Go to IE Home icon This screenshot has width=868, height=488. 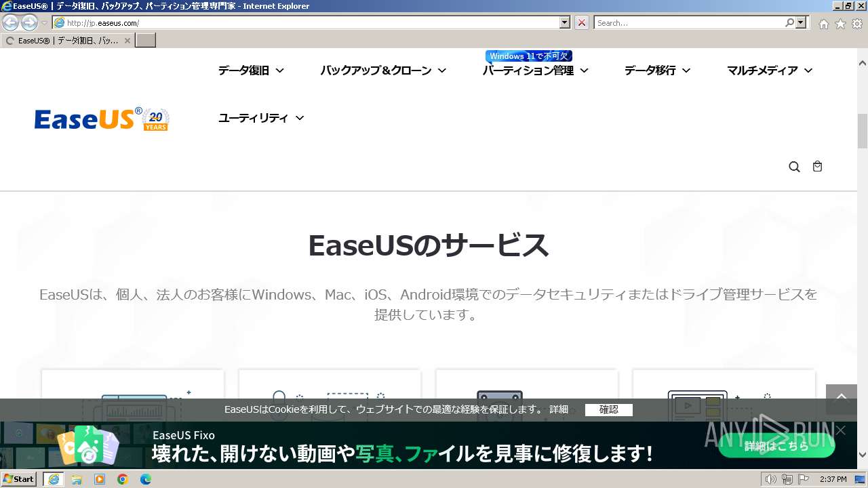click(823, 24)
